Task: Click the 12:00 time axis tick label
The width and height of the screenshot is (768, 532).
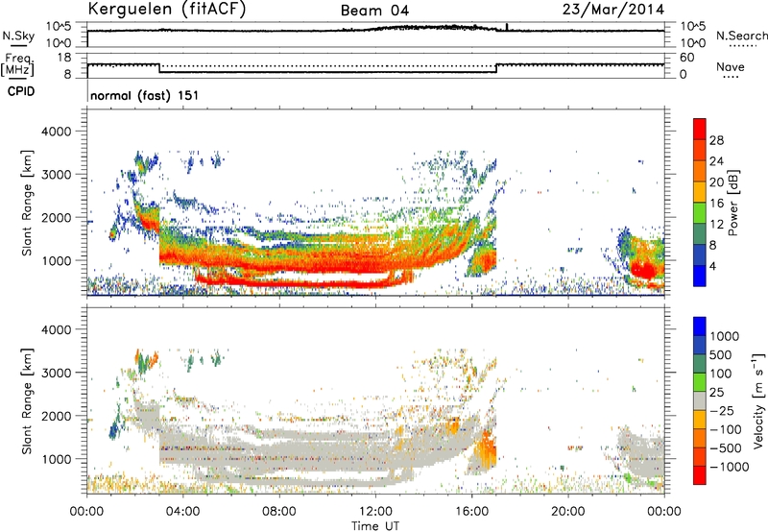Action: point(375,512)
